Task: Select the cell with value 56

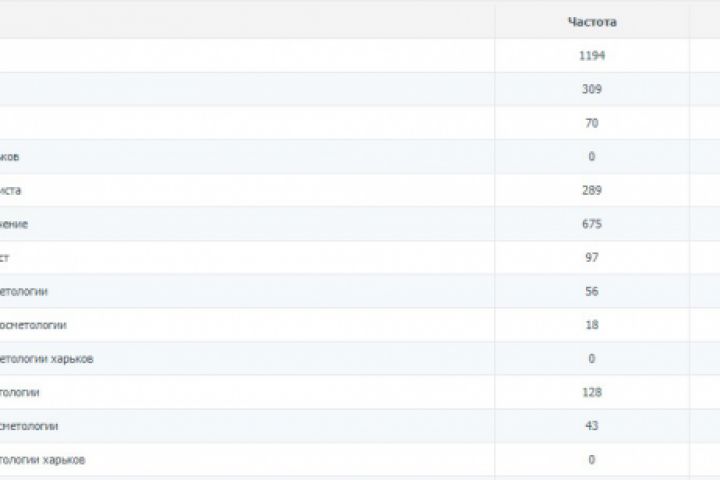Action: (x=592, y=291)
